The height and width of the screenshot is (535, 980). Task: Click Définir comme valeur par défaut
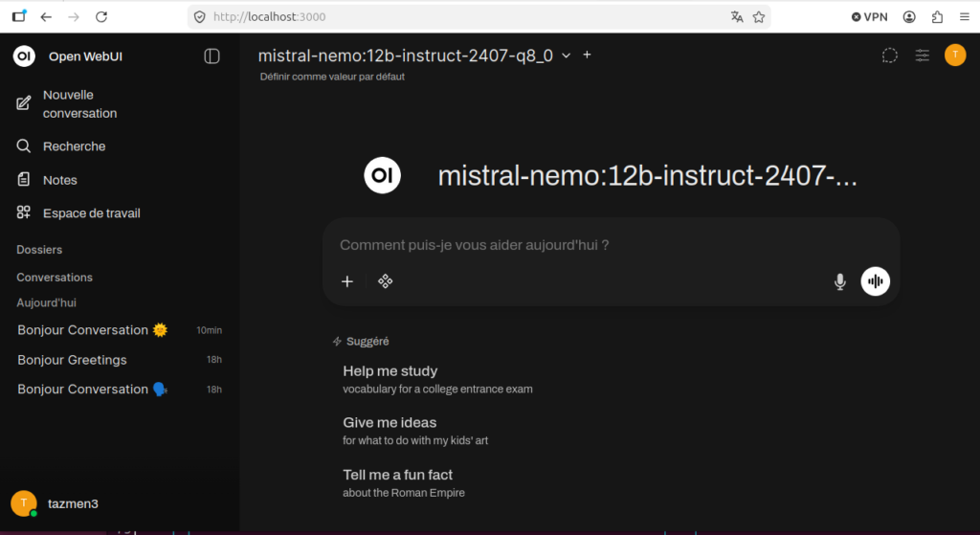[x=332, y=77]
